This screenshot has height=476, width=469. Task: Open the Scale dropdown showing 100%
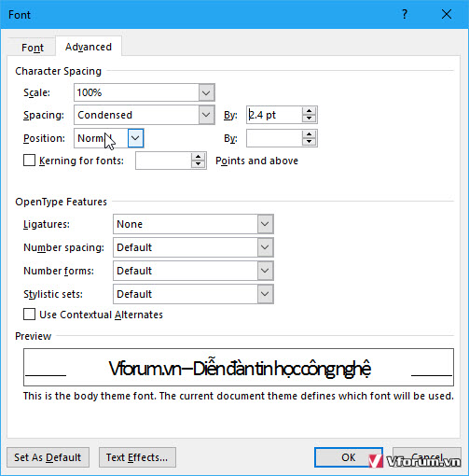click(x=145, y=92)
